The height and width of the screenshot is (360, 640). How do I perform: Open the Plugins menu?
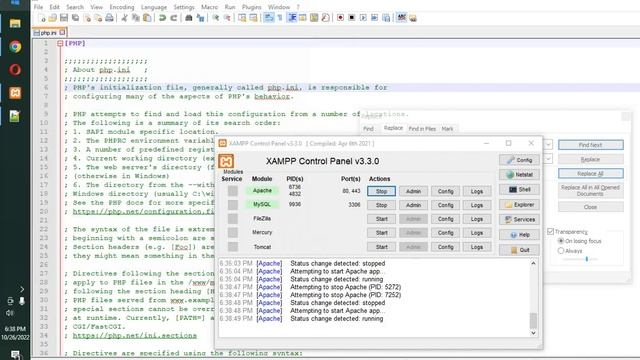pyautogui.click(x=251, y=7)
